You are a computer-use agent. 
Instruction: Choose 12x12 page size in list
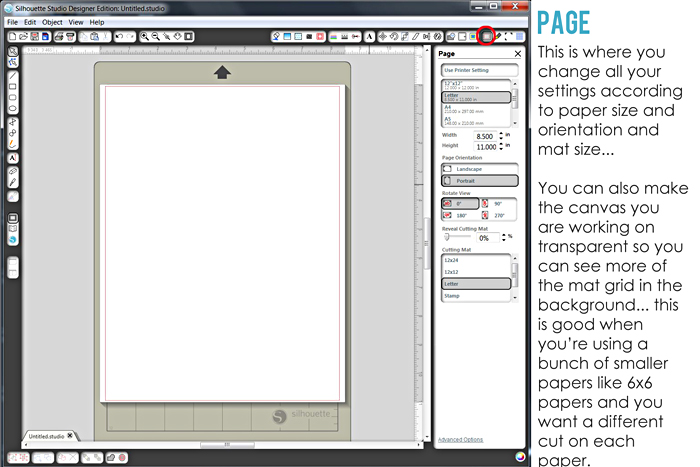tap(476, 85)
